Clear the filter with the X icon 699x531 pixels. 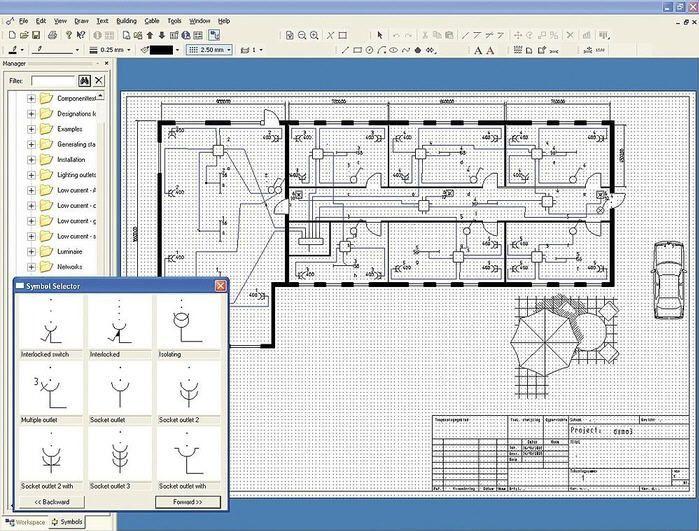pyautogui.click(x=98, y=80)
